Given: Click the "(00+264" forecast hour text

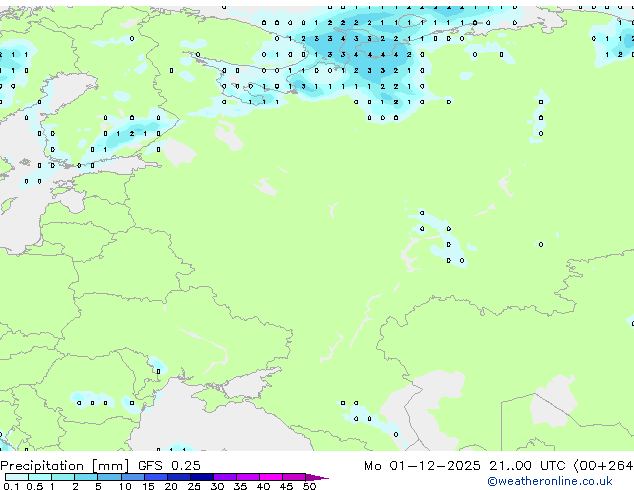Looking at the screenshot, I should pyautogui.click(x=603, y=466).
